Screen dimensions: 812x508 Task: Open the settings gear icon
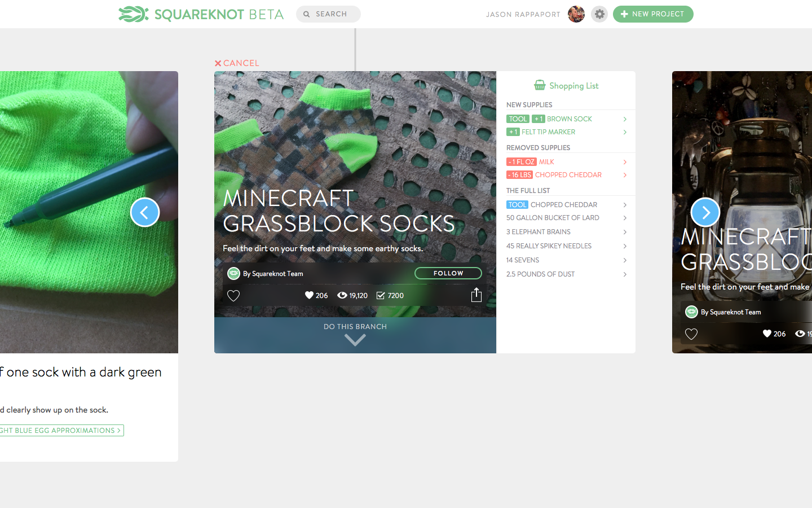click(x=599, y=14)
